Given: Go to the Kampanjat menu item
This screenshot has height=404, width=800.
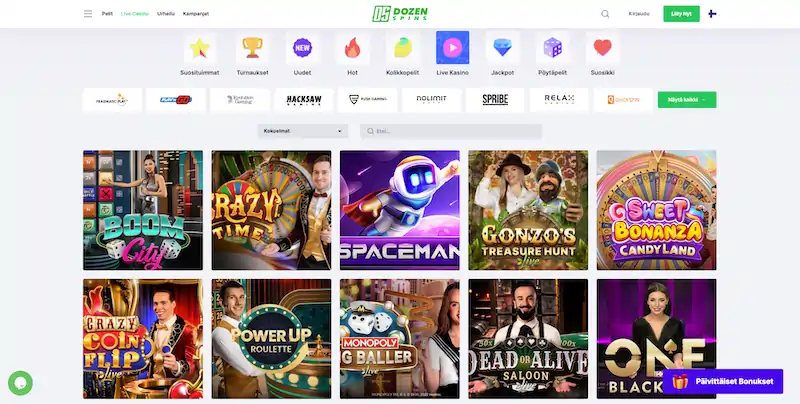Looking at the screenshot, I should (x=196, y=14).
